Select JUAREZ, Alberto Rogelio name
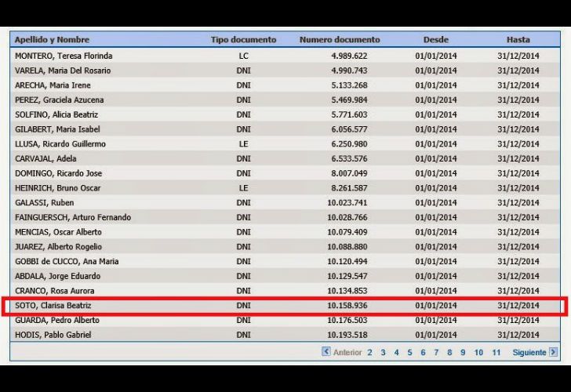The image size is (571, 392). [x=58, y=247]
